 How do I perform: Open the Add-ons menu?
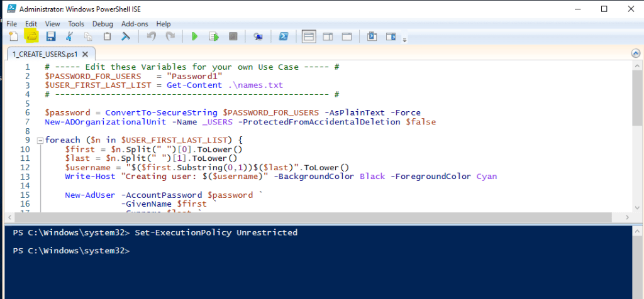click(135, 23)
